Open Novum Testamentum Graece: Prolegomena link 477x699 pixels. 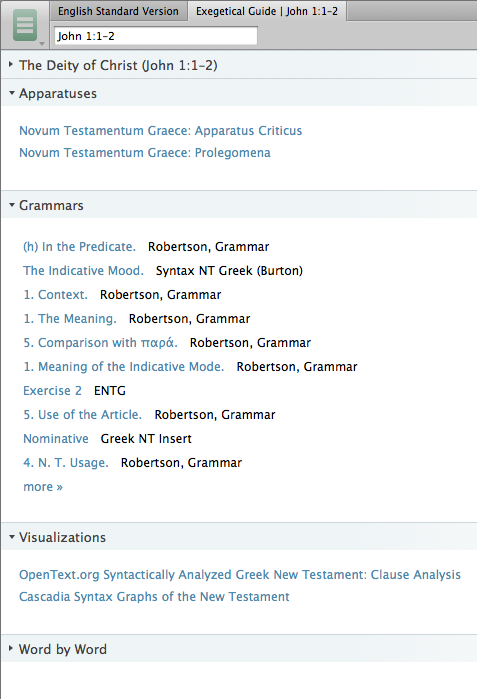pos(144,153)
